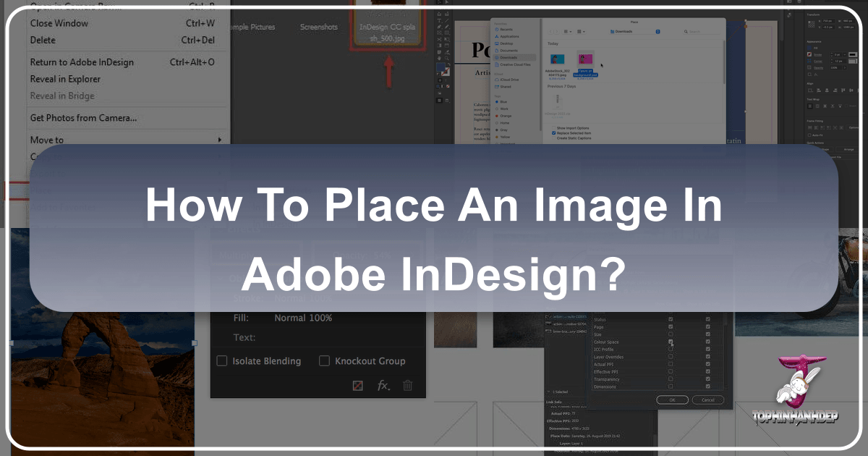868x456 pixels.
Task: Enable Isolate Blending in the Effects panel
Action: click(x=221, y=360)
